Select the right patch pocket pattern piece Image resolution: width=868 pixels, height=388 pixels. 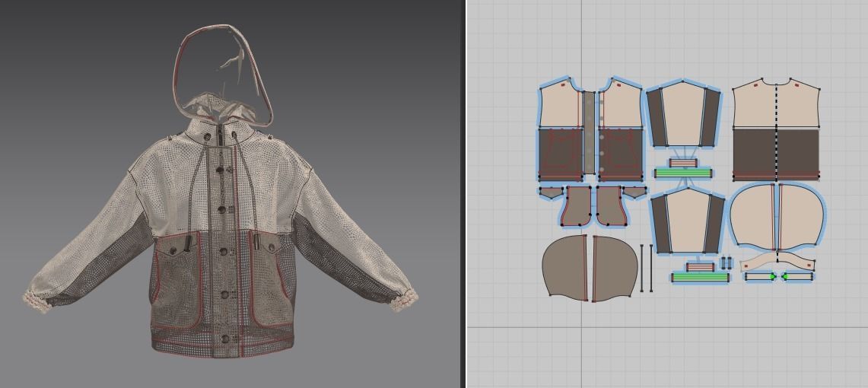click(611, 206)
